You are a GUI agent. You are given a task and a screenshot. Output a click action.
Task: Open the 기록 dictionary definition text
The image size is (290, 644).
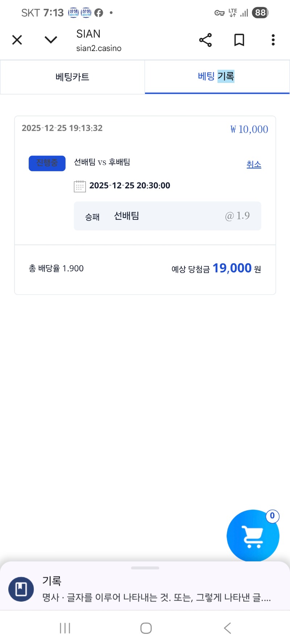click(x=157, y=598)
